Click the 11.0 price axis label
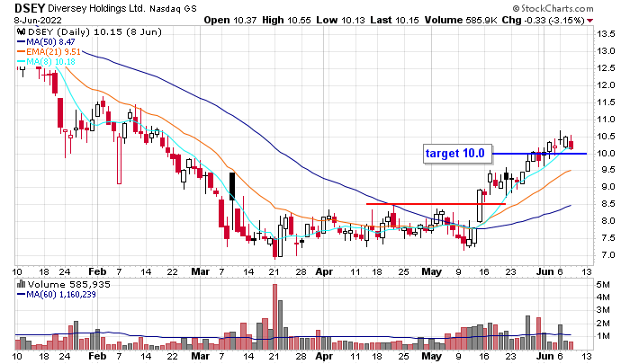This screenshot has height=364, width=630. coord(606,120)
